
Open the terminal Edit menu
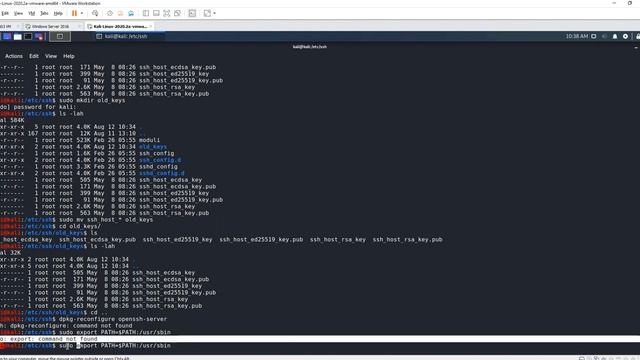pyautogui.click(x=34, y=56)
